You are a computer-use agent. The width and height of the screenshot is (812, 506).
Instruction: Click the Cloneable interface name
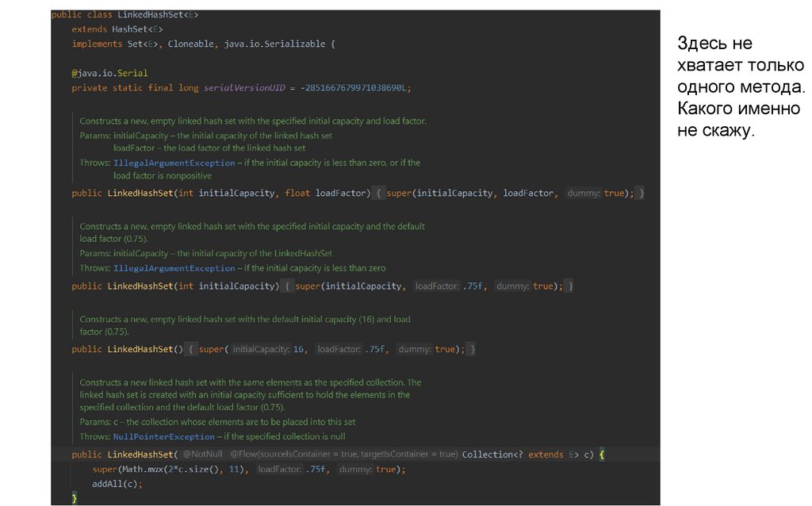pos(190,44)
